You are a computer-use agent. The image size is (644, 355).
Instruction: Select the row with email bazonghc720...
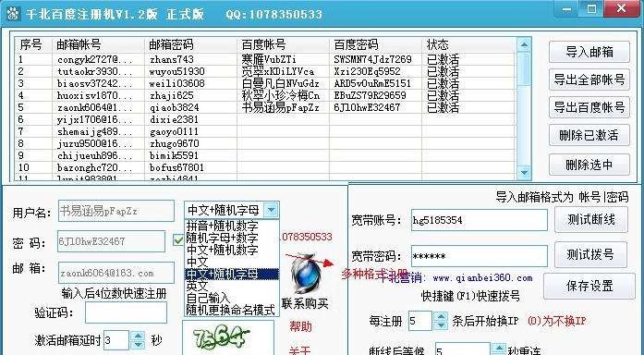pyautogui.click(x=265, y=167)
